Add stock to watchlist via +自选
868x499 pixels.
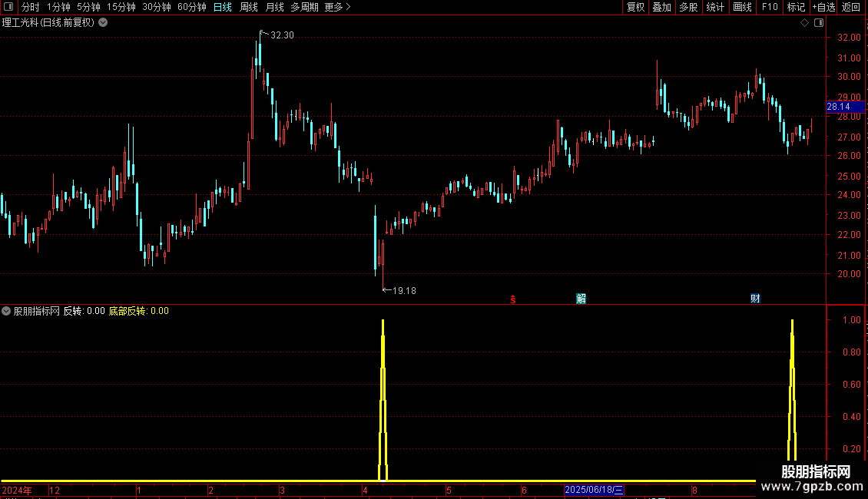point(823,7)
